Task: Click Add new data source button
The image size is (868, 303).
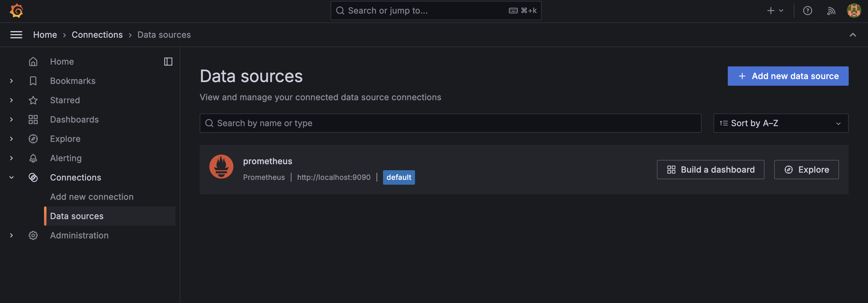Action: coord(788,76)
